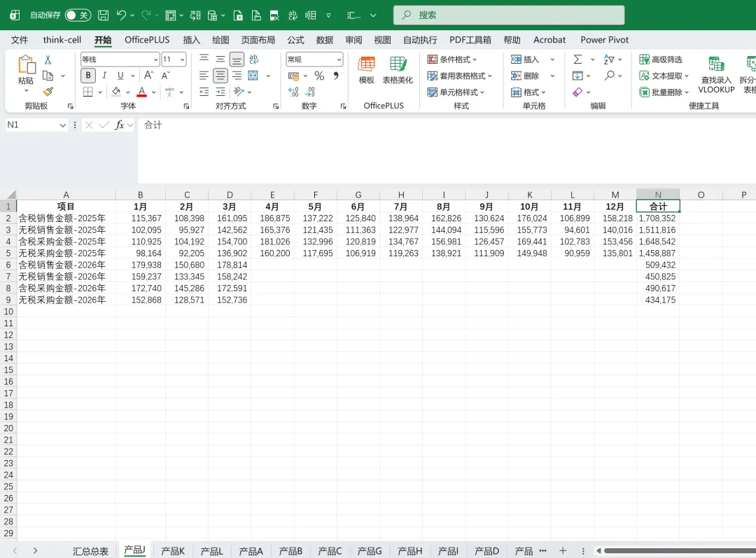Click the Italic formatting icon
Screen dimensions: 756x558
pyautogui.click(x=104, y=75)
